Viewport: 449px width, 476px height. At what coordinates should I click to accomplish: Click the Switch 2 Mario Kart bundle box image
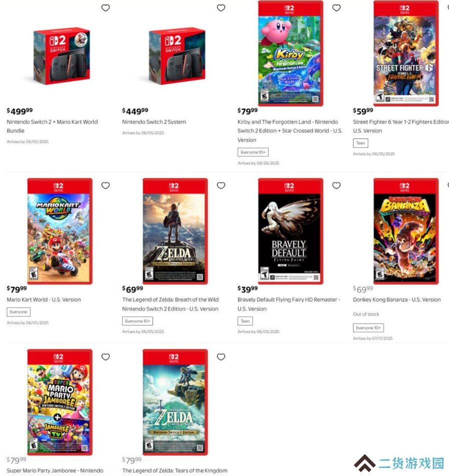(x=61, y=56)
